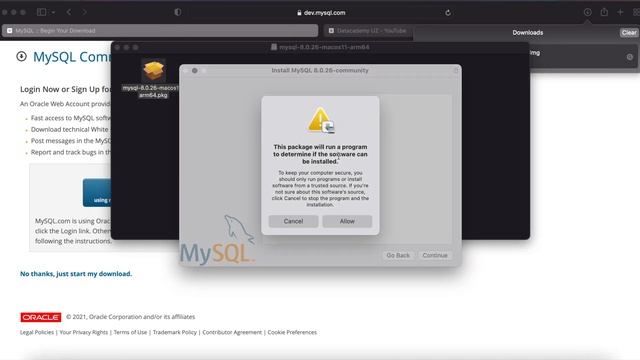Click Cancel in the package warning dialog
The width and height of the screenshot is (640, 360).
point(293,221)
